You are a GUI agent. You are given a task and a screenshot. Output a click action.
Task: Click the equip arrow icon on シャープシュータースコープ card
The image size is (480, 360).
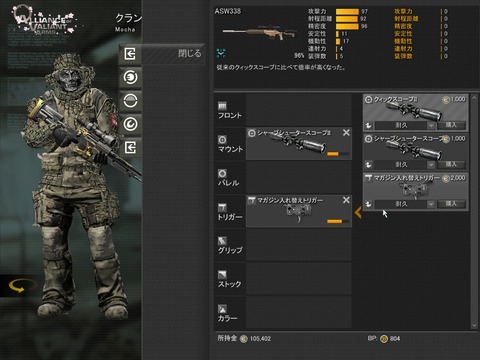[x=368, y=165]
